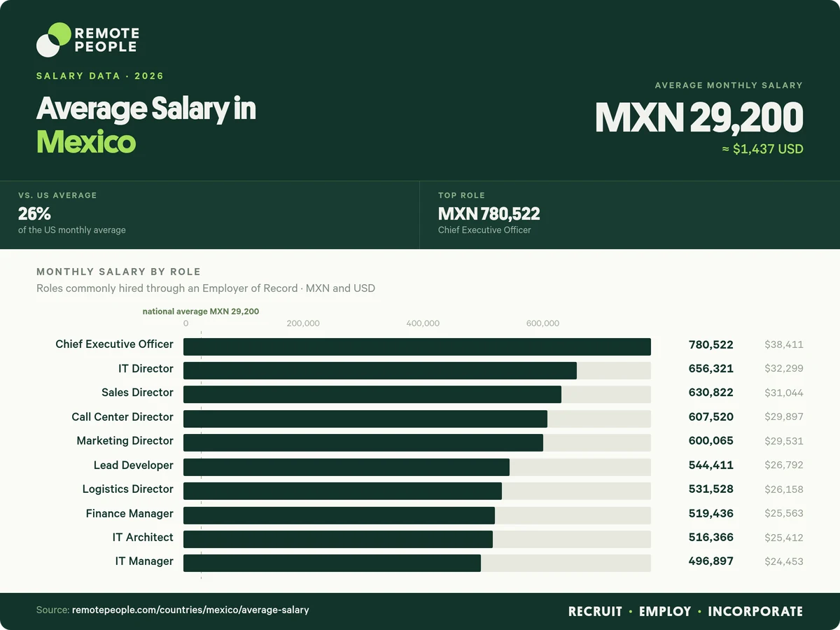This screenshot has height=630, width=840.
Task: Click the '$31,044' USD value
Action: (x=784, y=393)
